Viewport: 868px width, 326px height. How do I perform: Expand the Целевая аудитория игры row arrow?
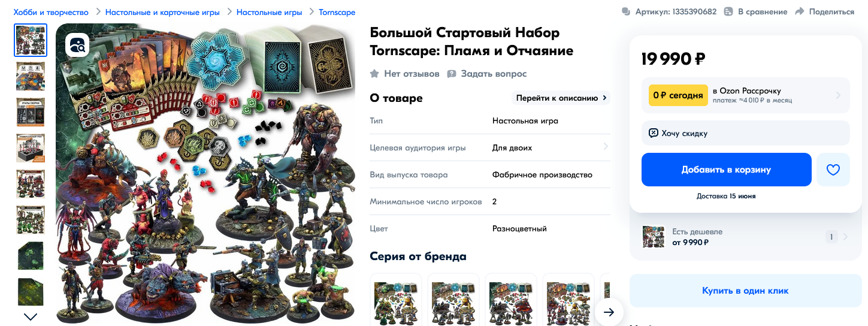point(606,147)
